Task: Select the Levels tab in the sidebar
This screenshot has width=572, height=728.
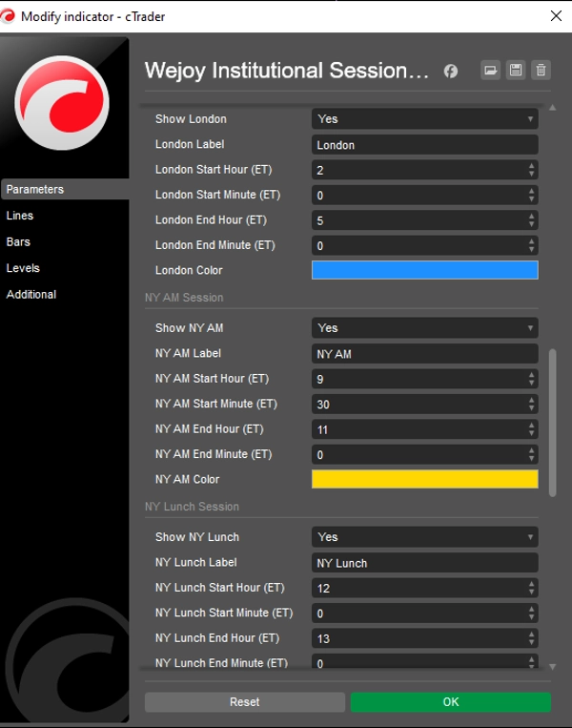Action: [x=23, y=268]
